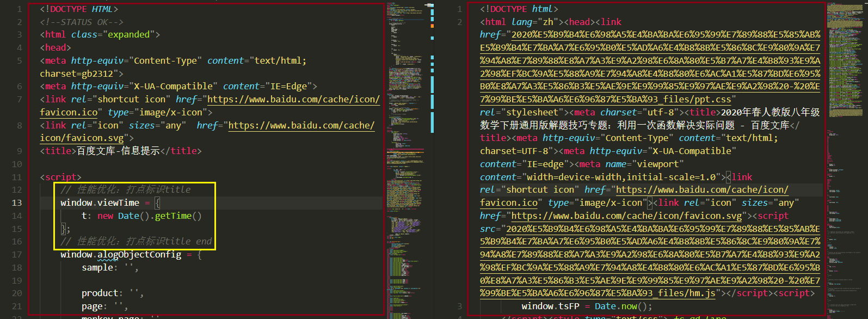This screenshot has width=868, height=319.
Task: Click the <!--STATUS OK--> comment
Action: point(82,22)
